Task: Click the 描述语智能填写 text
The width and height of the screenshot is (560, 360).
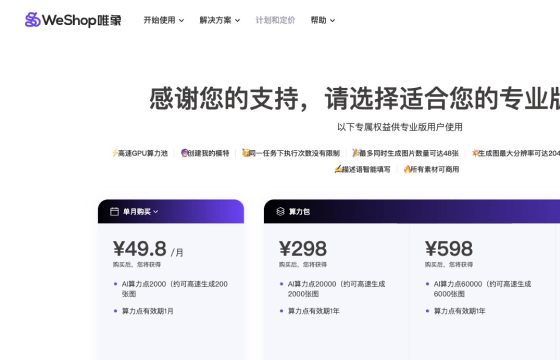Action: [366, 169]
